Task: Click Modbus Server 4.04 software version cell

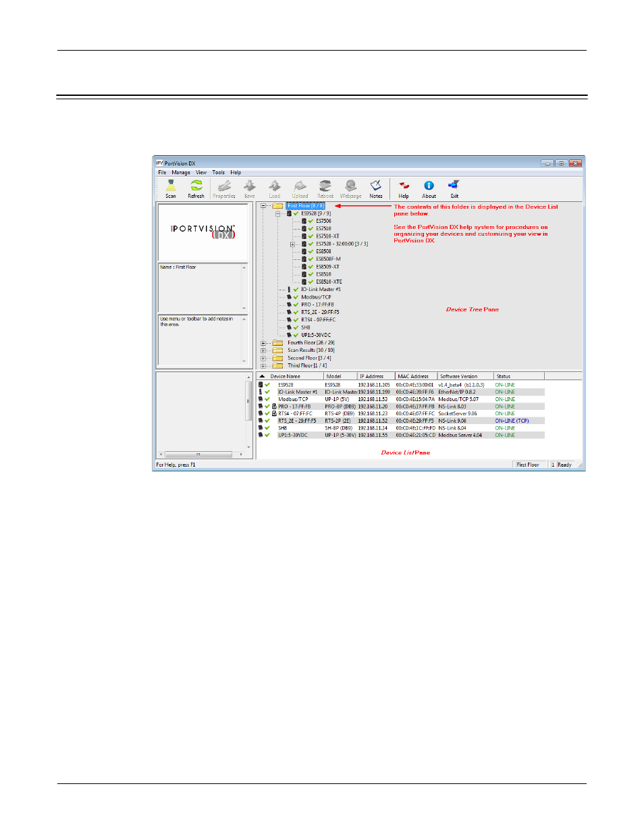Action: [x=460, y=436]
